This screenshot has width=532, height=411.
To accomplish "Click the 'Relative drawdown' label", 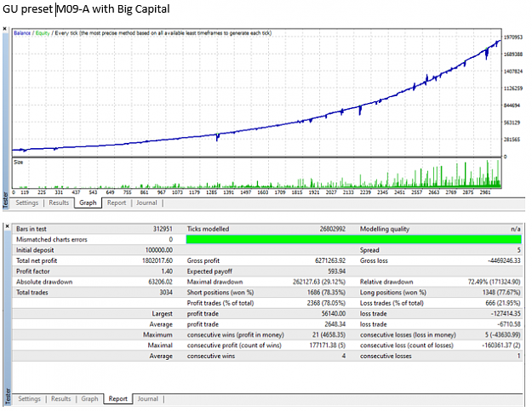I will (x=386, y=282).
